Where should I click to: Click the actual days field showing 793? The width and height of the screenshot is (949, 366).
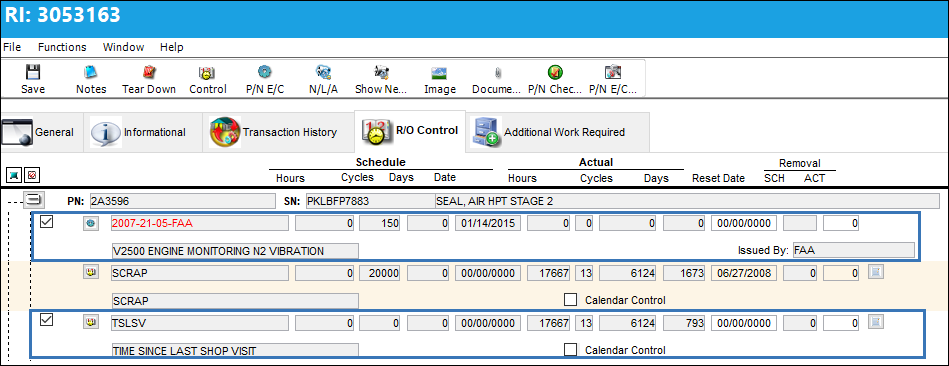click(x=685, y=323)
